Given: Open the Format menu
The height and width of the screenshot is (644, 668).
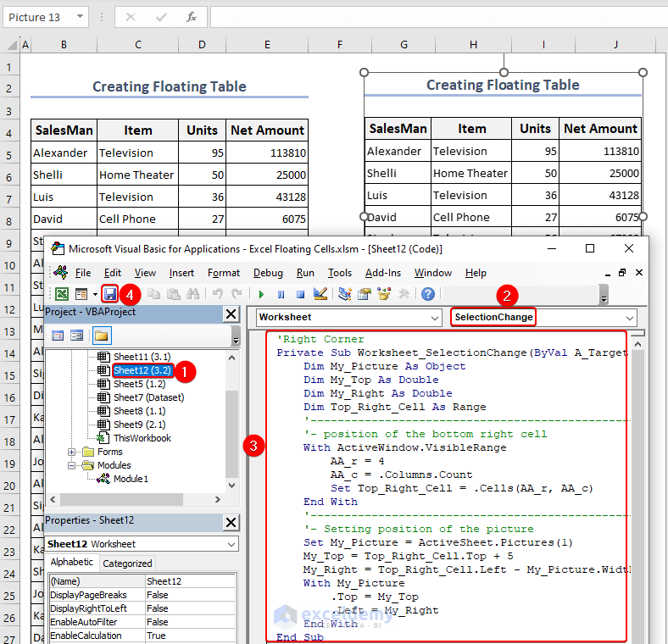Looking at the screenshot, I should click(224, 273).
